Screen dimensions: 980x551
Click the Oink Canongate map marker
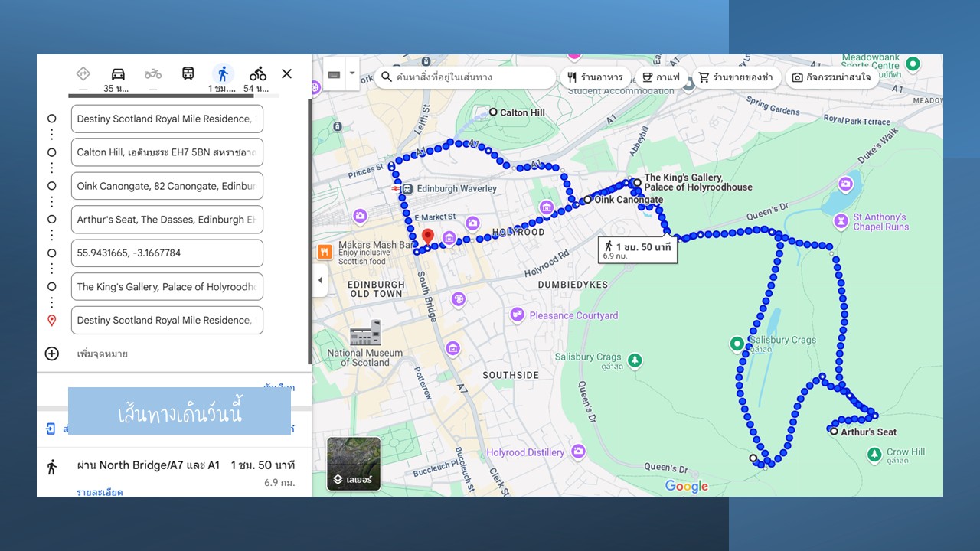coord(587,200)
